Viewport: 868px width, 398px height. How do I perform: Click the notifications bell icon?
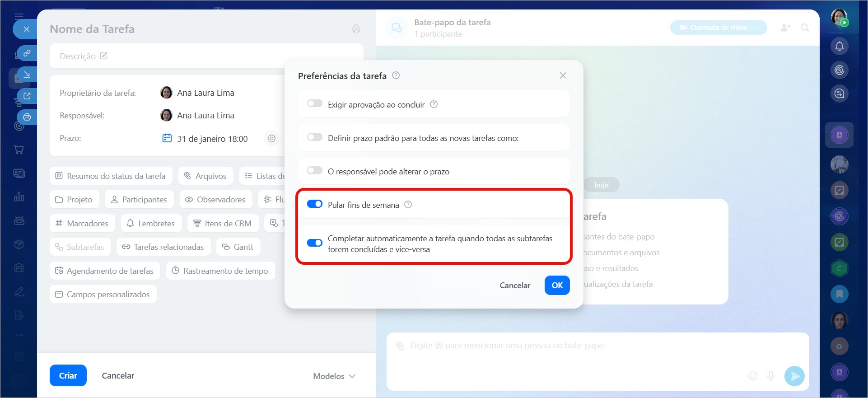pyautogui.click(x=839, y=46)
